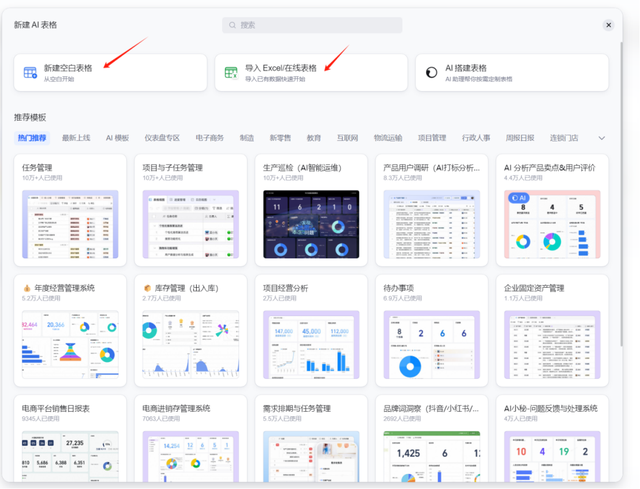Select the 仪表盘专区 tab
The image size is (640, 489).
click(162, 138)
